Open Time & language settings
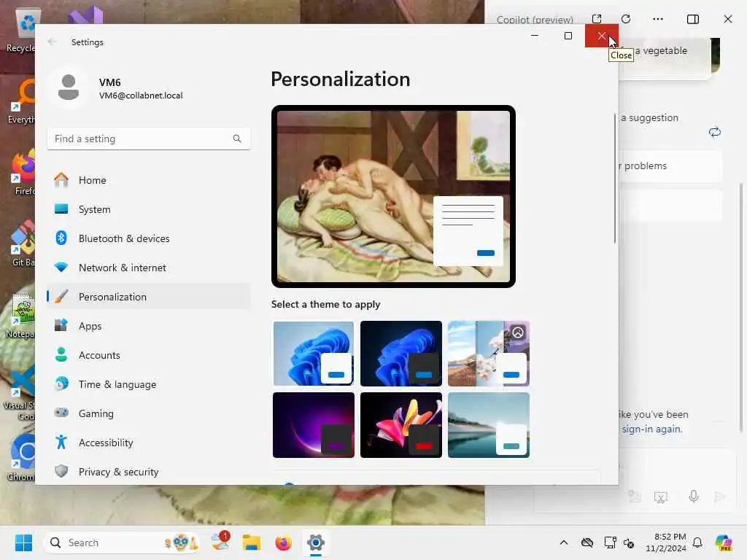Image resolution: width=747 pixels, height=560 pixels. (149, 384)
